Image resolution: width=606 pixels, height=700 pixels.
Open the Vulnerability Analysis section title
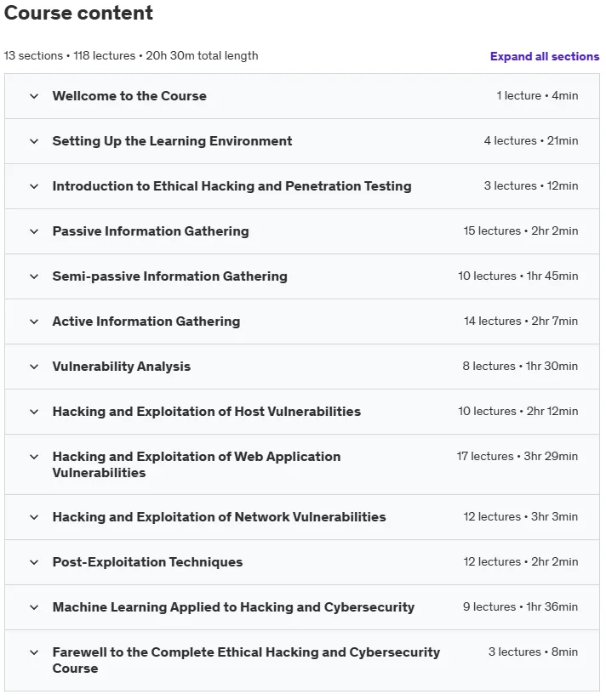[x=122, y=367]
